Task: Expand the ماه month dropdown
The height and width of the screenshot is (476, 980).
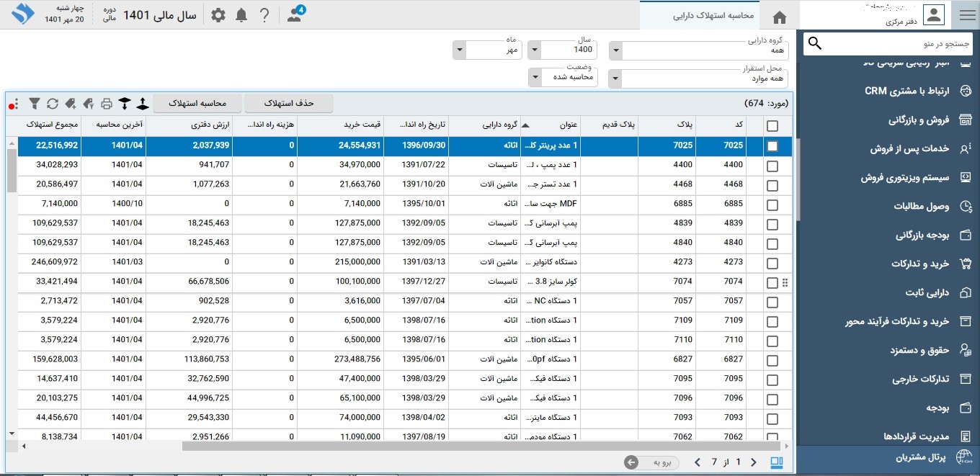Action: click(x=459, y=50)
